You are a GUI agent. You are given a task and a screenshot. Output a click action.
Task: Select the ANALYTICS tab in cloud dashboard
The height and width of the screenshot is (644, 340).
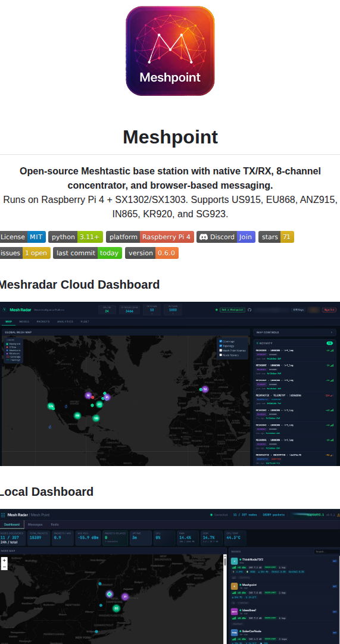click(65, 321)
